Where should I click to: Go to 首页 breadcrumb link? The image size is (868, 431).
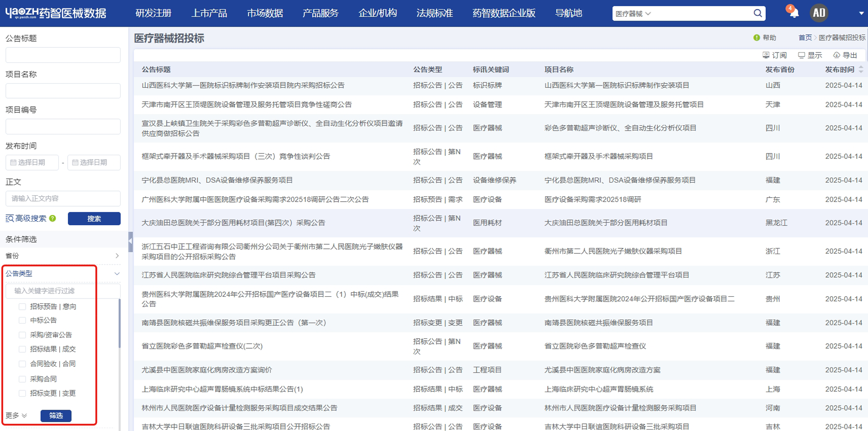[805, 38]
